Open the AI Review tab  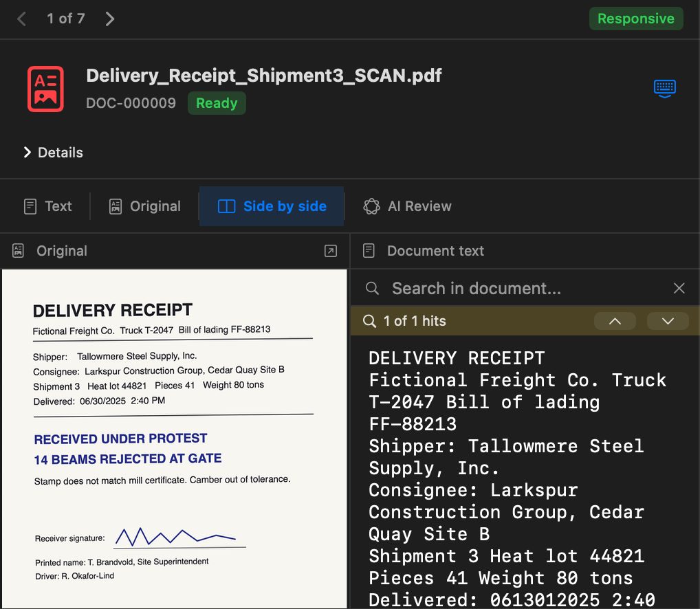coord(407,206)
